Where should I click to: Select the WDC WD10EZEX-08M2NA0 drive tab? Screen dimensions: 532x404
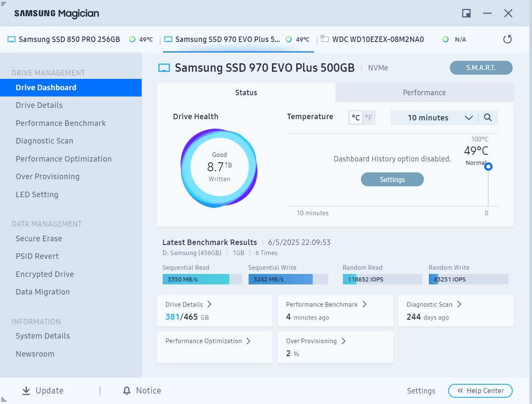[394, 39]
